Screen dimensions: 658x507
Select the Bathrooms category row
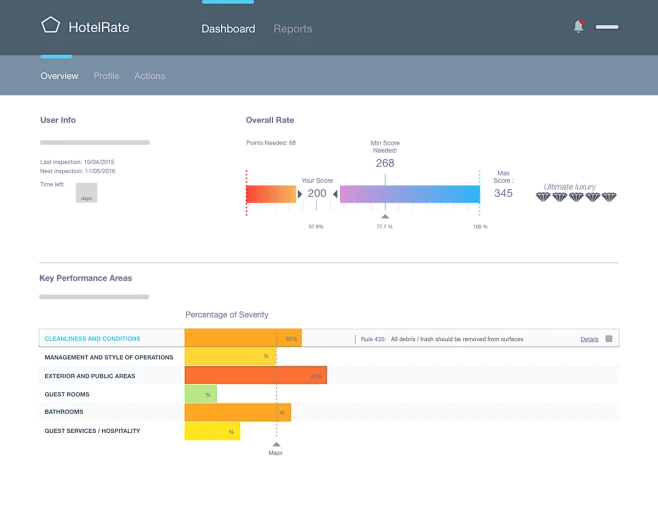[x=64, y=412]
